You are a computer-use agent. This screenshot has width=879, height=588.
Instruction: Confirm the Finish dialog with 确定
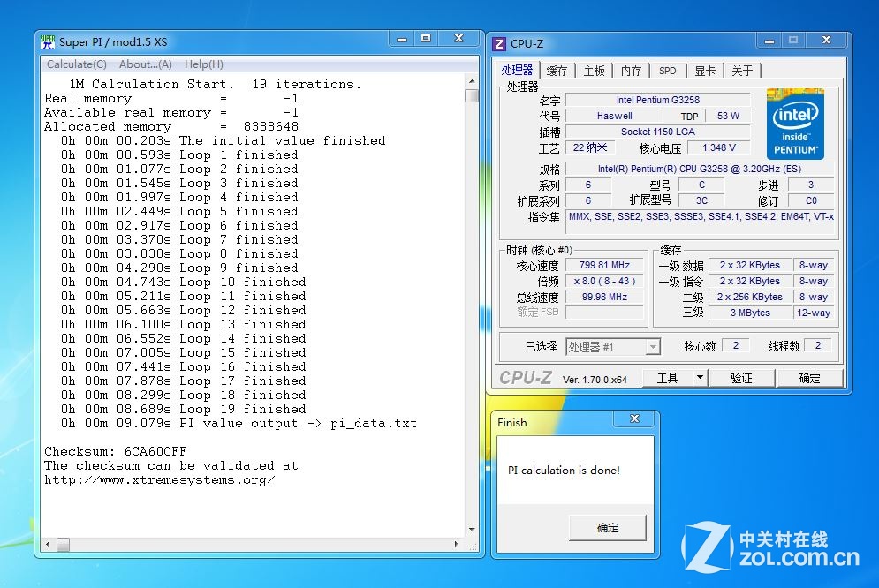coord(608,527)
